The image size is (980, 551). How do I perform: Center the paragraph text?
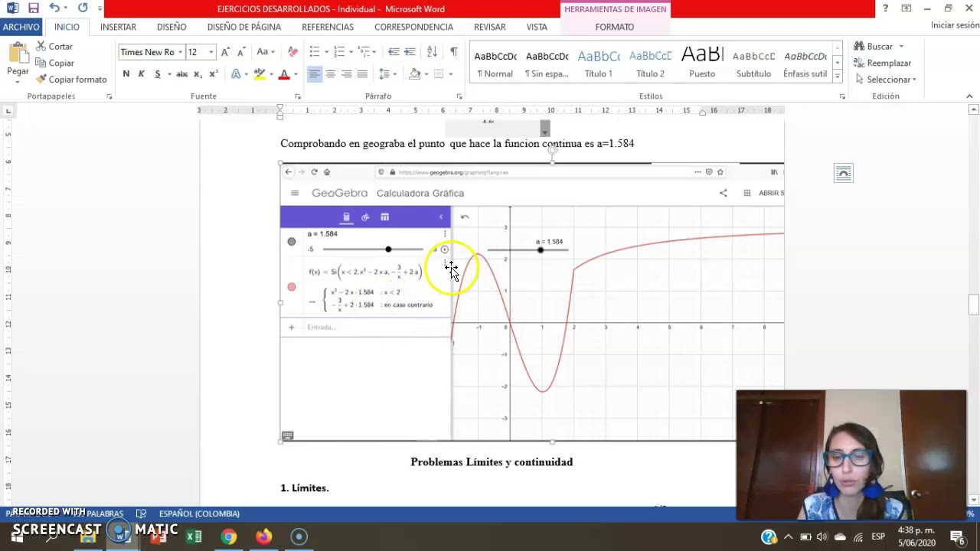pyautogui.click(x=331, y=74)
